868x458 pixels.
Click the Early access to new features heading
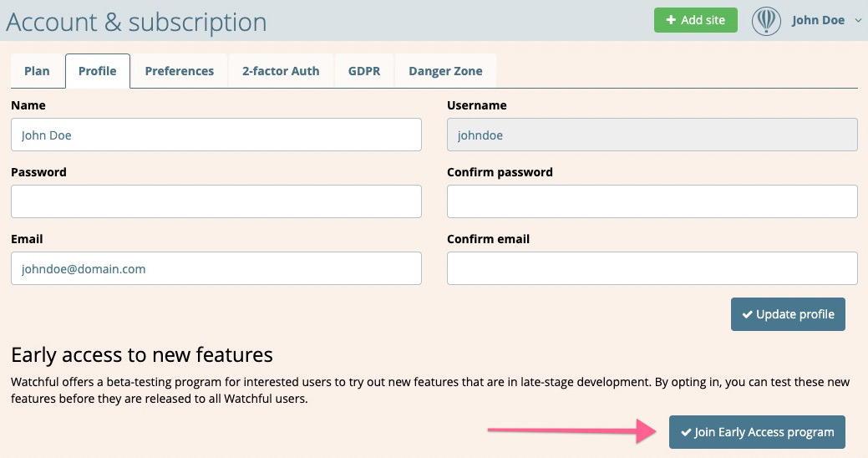[142, 355]
